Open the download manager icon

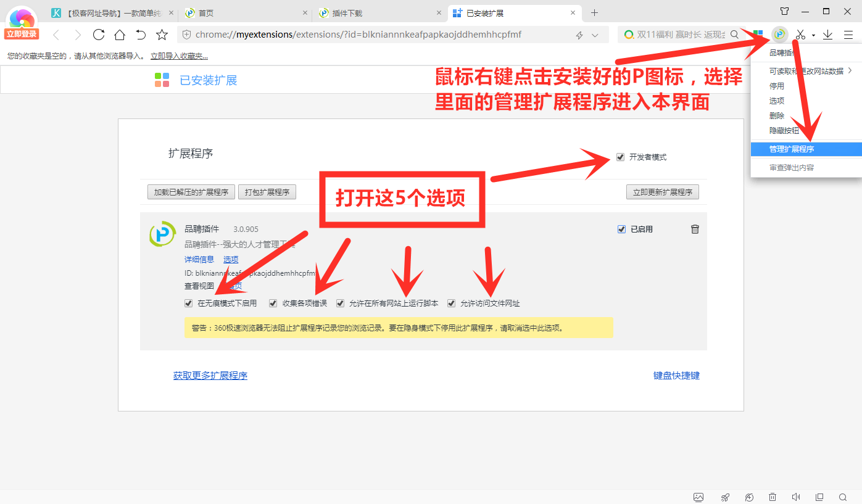pyautogui.click(x=827, y=35)
